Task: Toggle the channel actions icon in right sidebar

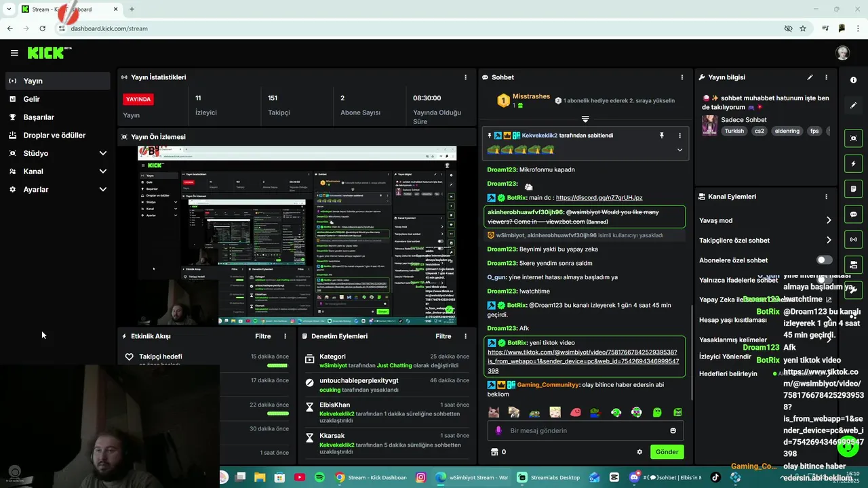Action: point(854,264)
